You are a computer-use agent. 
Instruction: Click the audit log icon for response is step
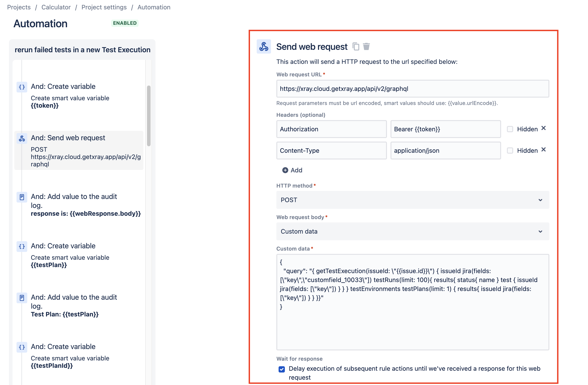pos(22,197)
